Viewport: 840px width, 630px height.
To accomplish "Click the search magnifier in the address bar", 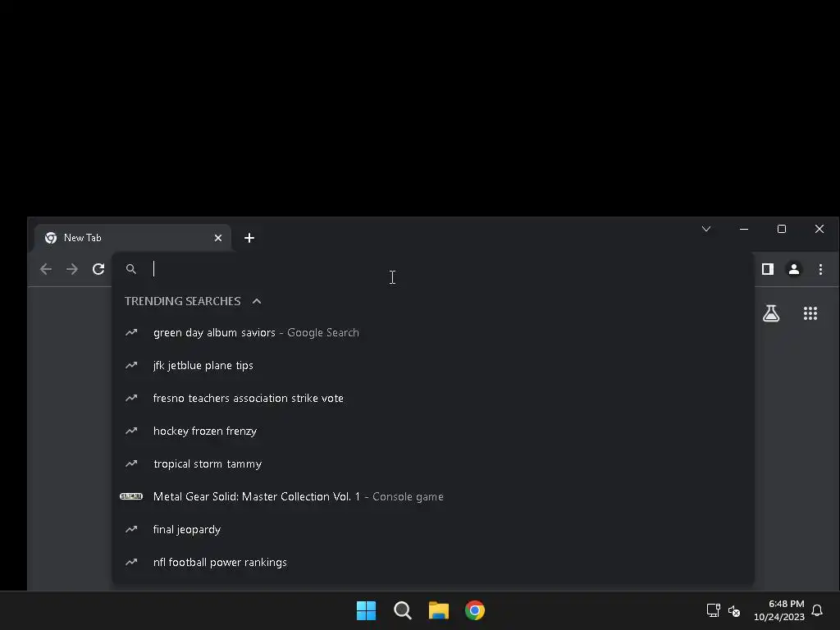I will (x=130, y=269).
